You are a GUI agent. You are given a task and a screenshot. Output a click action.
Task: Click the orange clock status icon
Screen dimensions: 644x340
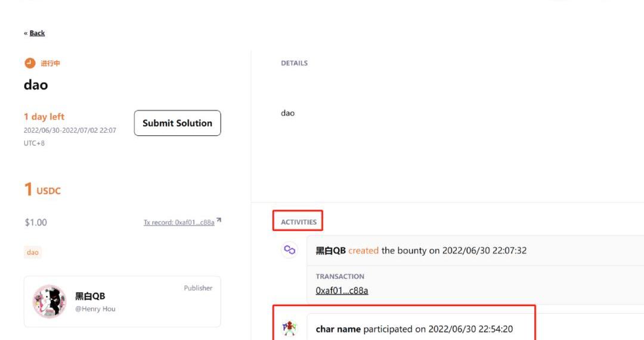point(30,63)
